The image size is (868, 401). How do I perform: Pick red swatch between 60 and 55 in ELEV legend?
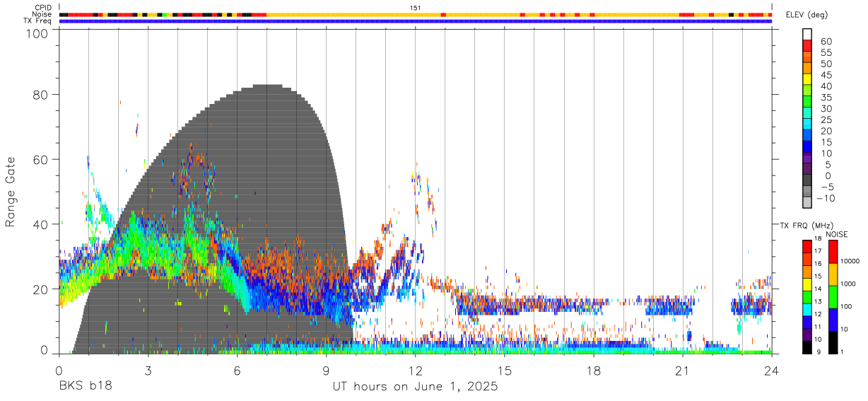coord(807,47)
